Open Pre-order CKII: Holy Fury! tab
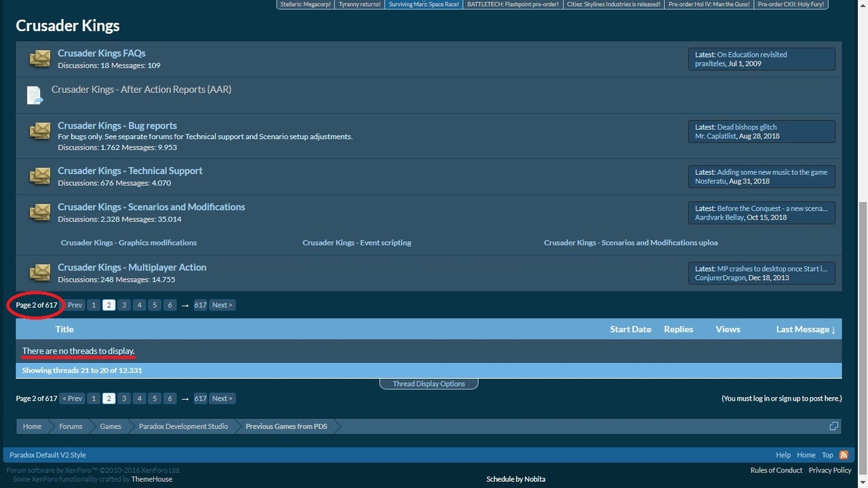Viewport: 868px width, 488px height. (791, 4)
